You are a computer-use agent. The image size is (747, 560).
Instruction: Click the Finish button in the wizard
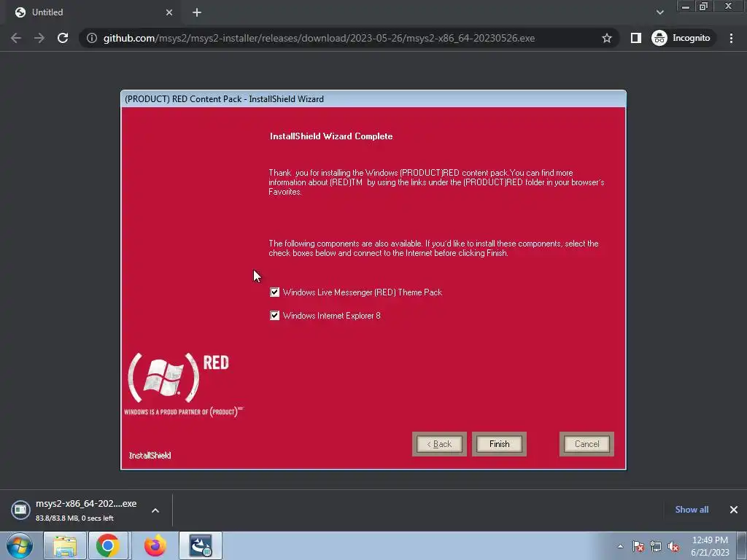coord(499,444)
